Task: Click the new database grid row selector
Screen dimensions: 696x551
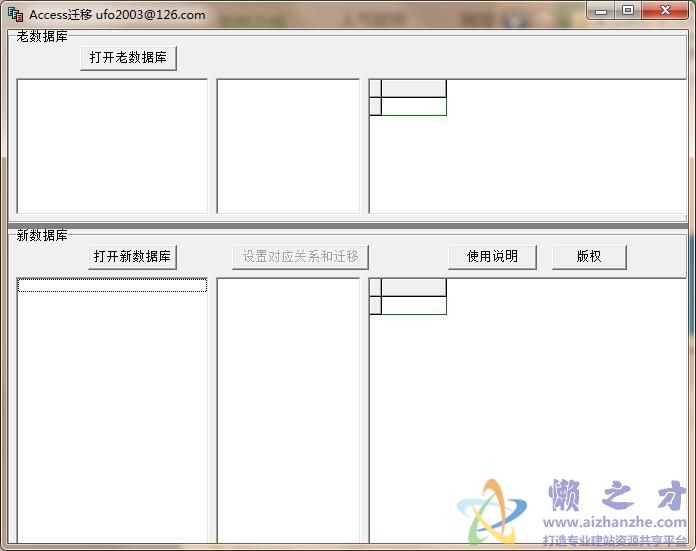Action: click(376, 305)
